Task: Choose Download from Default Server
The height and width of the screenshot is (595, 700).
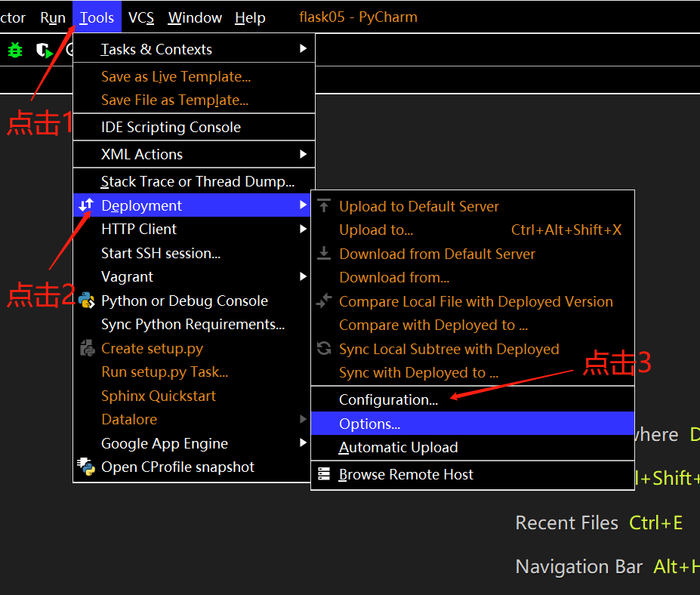Action: click(472, 254)
